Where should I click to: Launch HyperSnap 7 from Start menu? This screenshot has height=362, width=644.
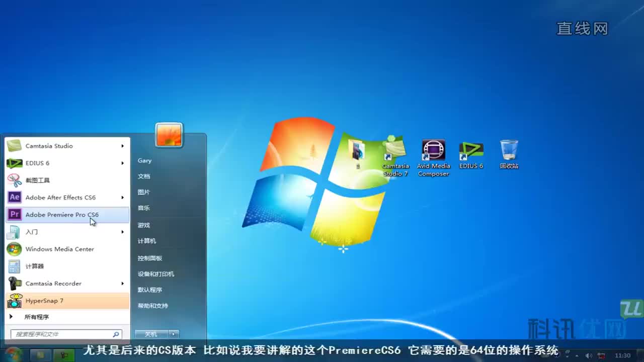[44, 301]
